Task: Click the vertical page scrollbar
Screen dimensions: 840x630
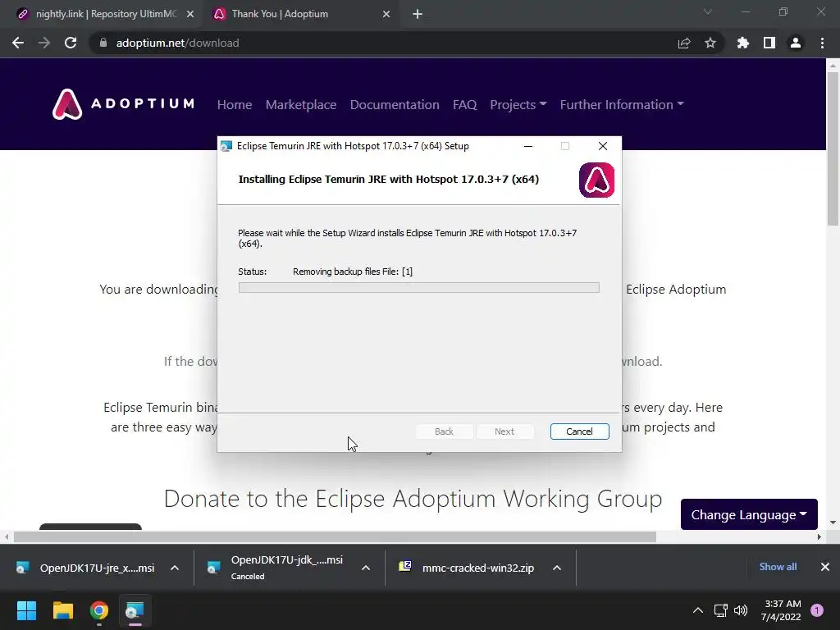Action: click(833, 149)
